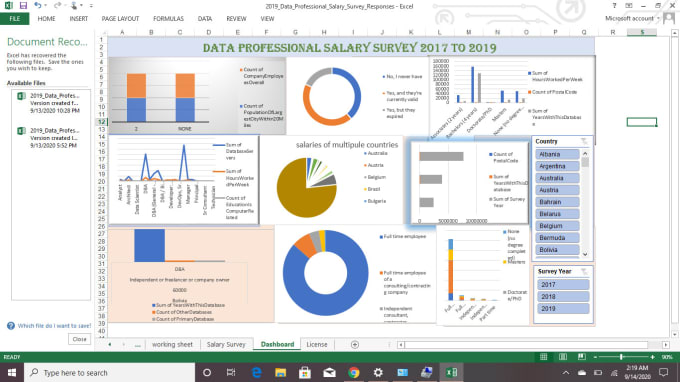
Task: Click the account profile picture icon
Action: coord(669,18)
